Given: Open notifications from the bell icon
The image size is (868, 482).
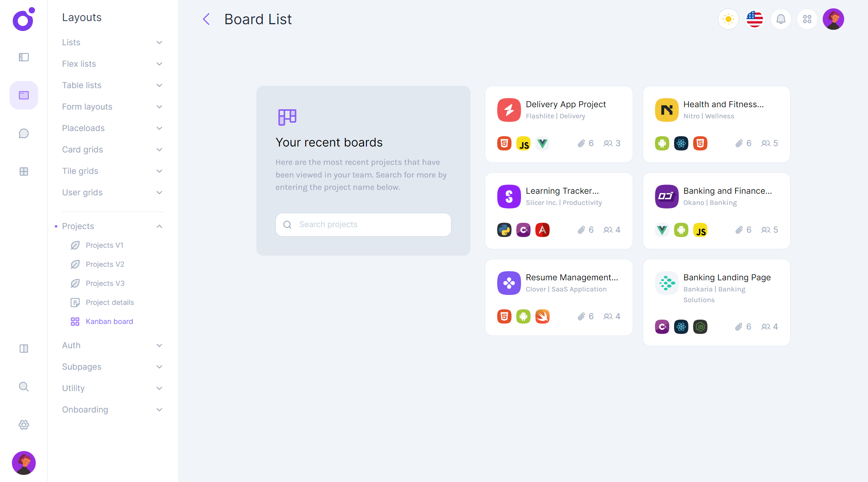Looking at the screenshot, I should 781,19.
